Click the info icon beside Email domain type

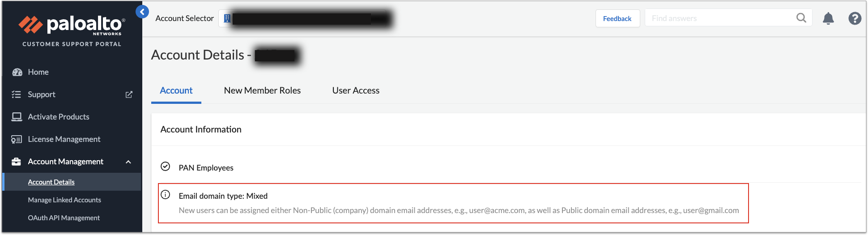pos(166,195)
